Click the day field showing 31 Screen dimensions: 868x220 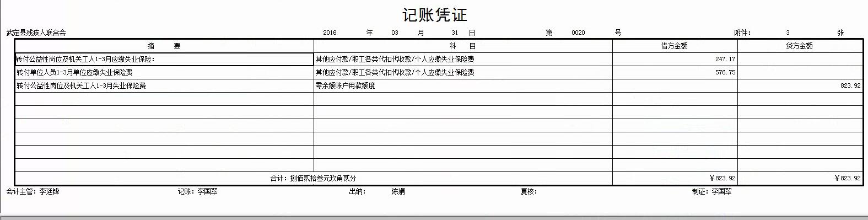click(455, 33)
